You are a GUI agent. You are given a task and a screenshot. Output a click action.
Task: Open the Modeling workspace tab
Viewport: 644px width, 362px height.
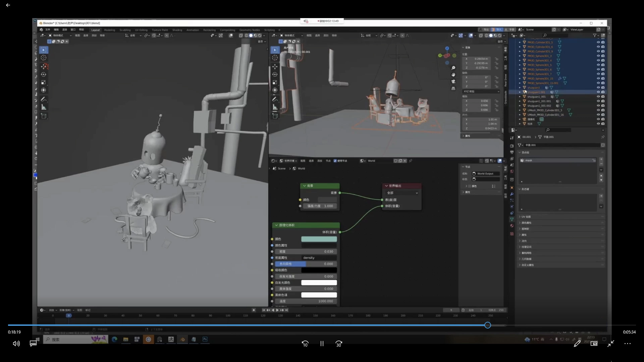(x=109, y=30)
